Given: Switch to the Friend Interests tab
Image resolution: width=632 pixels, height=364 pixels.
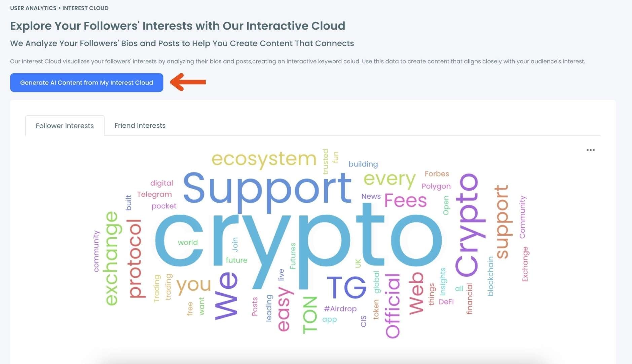Looking at the screenshot, I should coord(140,125).
